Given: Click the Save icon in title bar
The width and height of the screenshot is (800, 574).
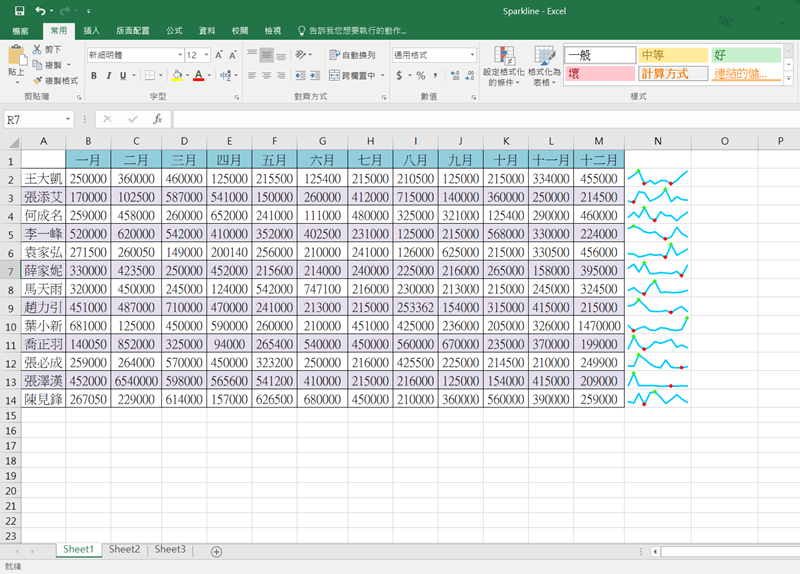Looking at the screenshot, I should (19, 11).
